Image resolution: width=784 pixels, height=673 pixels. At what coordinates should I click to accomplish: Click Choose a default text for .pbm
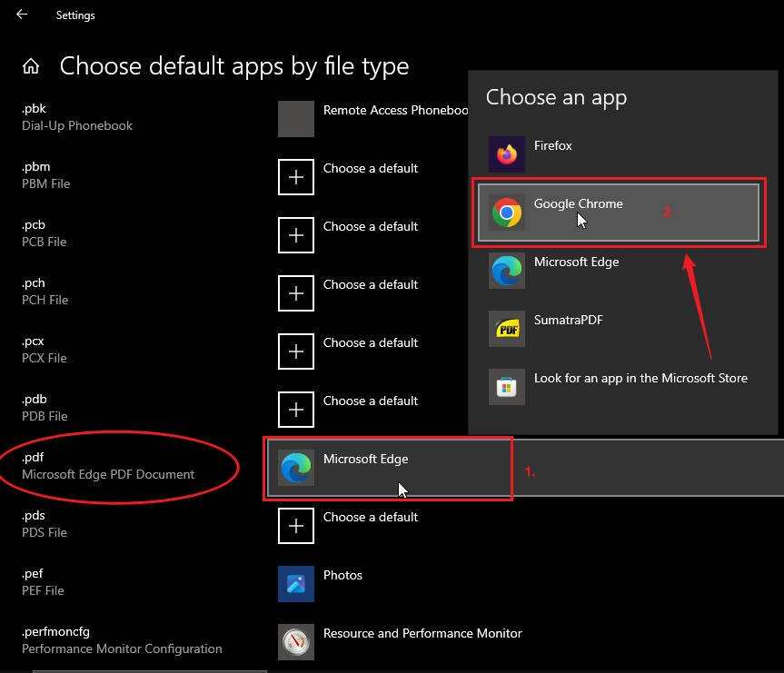click(x=371, y=169)
